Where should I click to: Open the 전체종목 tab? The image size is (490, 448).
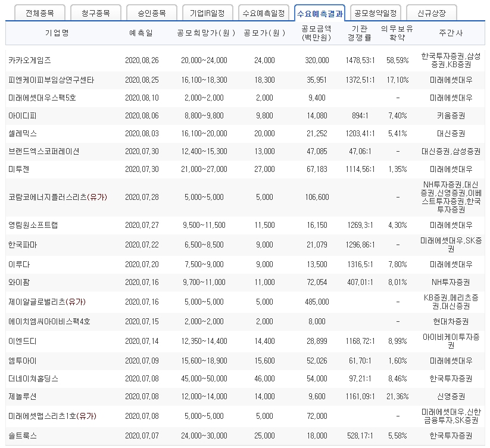[40, 13]
